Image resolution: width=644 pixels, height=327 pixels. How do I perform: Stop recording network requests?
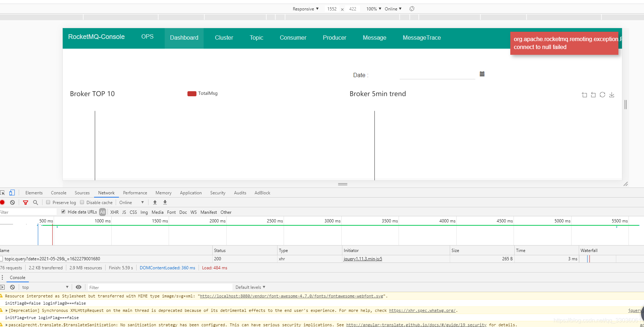pyautogui.click(x=3, y=202)
